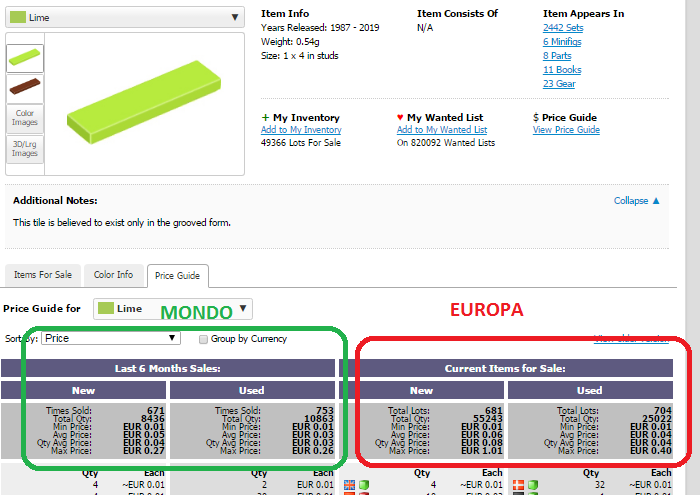Click the green plus icon by My Inventory
The height and width of the screenshot is (495, 700).
point(265,117)
